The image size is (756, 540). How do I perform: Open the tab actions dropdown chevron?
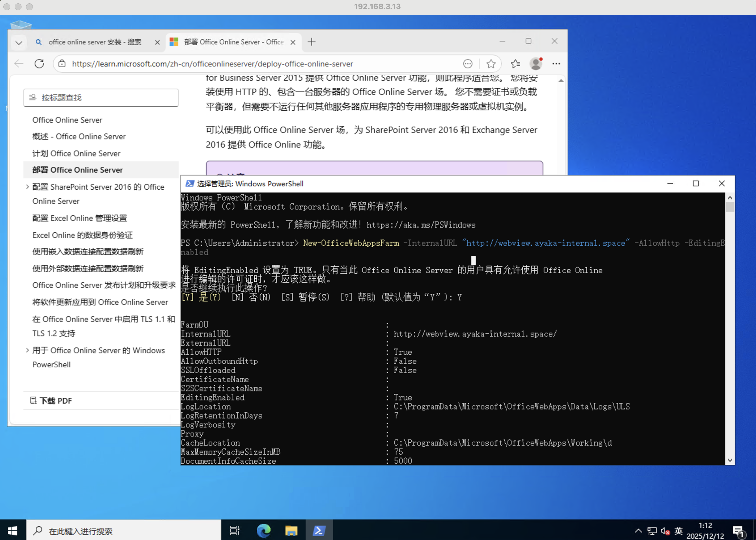(x=19, y=42)
